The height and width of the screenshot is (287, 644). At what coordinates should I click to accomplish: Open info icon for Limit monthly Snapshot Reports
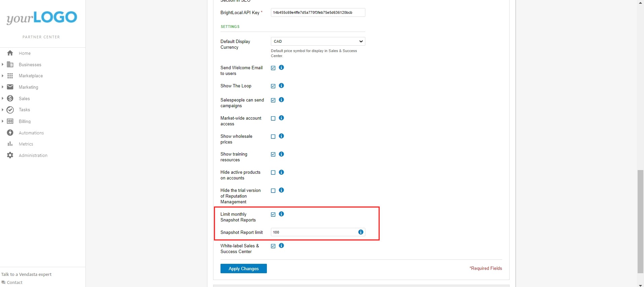click(x=281, y=214)
